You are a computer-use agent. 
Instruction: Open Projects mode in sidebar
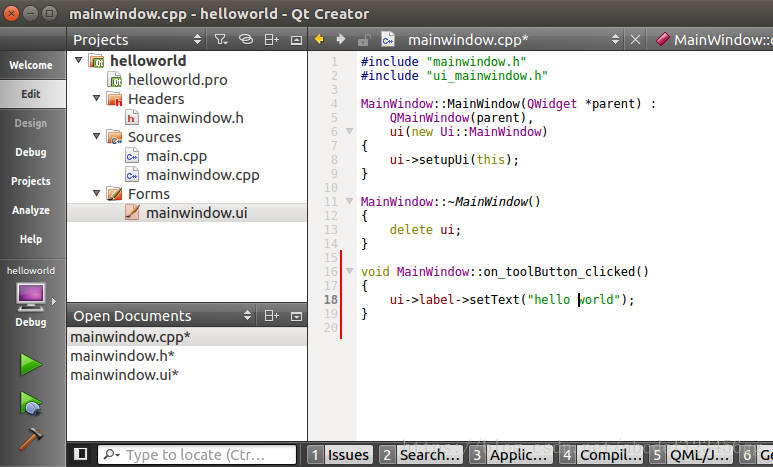[33, 181]
